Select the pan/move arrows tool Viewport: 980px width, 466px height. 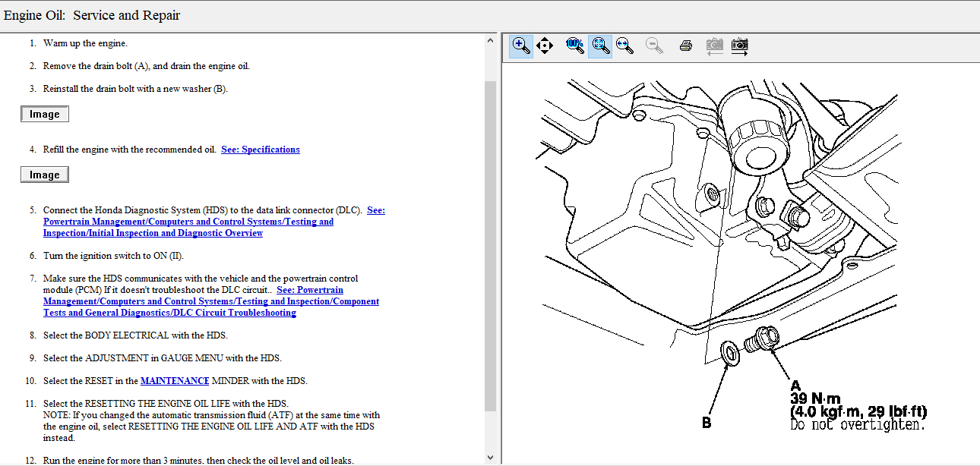(545, 46)
